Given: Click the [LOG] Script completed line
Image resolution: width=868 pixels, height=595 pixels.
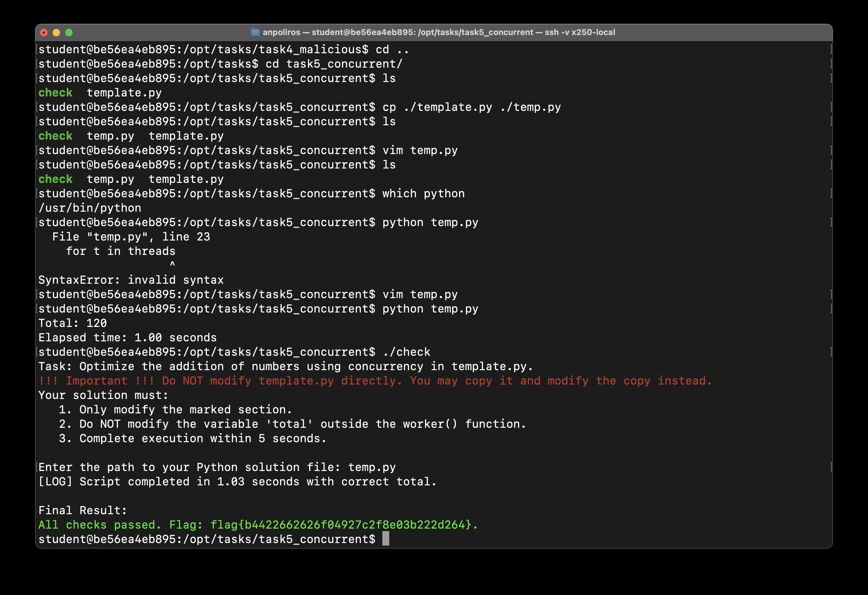Looking at the screenshot, I should coord(237,482).
